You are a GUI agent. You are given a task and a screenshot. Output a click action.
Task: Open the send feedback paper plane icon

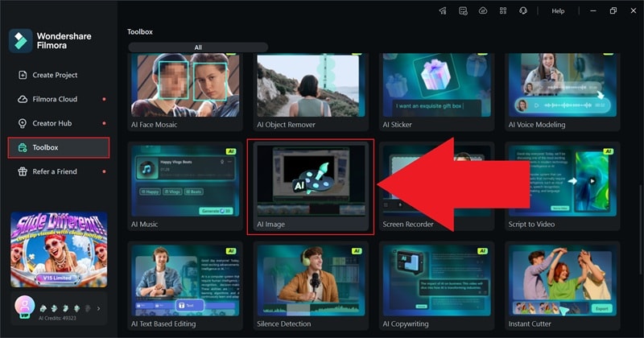[x=443, y=11]
